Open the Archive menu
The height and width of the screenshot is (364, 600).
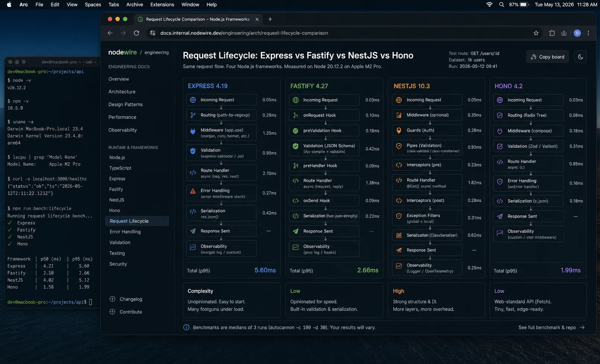(135, 4)
